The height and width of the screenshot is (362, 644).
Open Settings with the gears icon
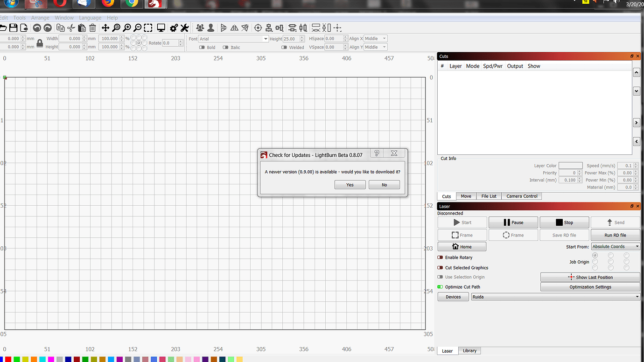coord(174,28)
